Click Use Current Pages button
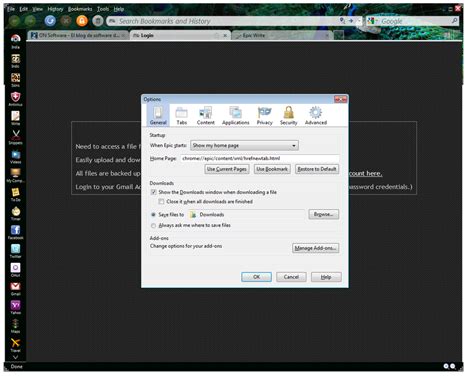 227,169
